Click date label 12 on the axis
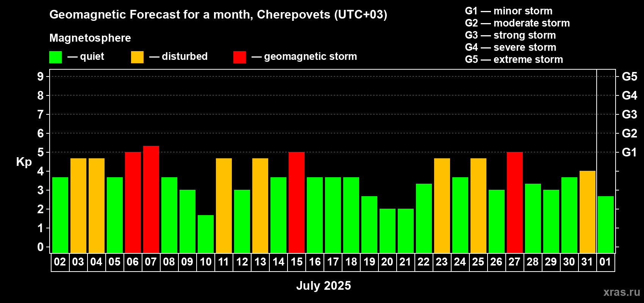 click(242, 262)
